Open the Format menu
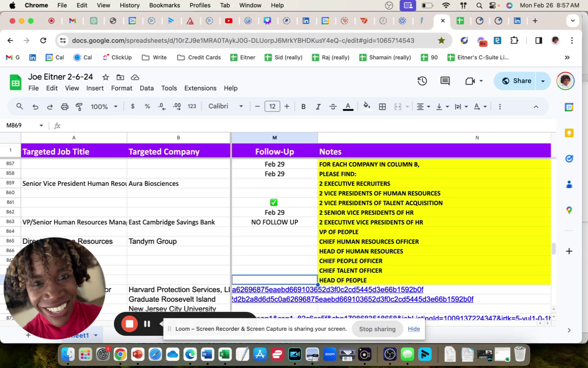588x368 pixels. tap(121, 88)
